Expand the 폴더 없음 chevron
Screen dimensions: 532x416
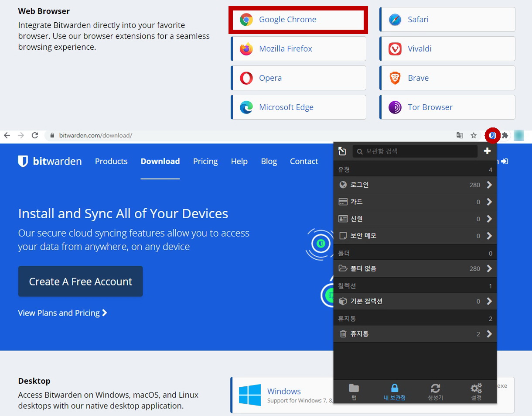489,268
